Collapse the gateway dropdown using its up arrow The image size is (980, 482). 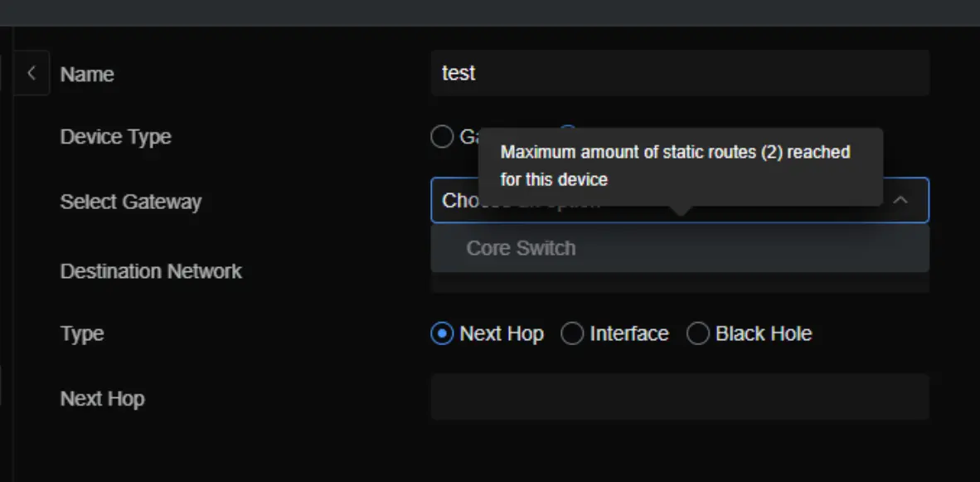click(900, 201)
